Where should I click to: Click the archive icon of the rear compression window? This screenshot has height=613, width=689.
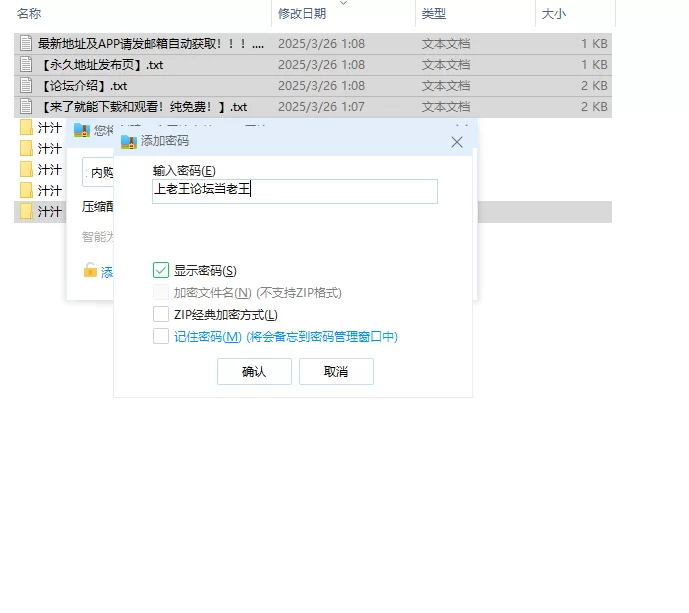(82, 130)
